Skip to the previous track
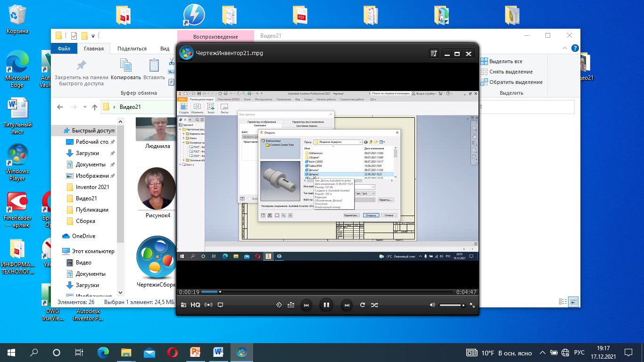 (306, 305)
